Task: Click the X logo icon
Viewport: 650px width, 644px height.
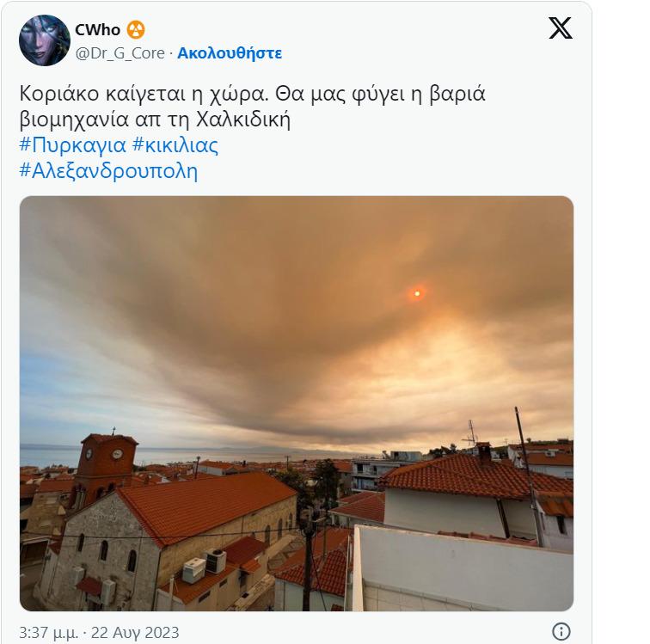Action: [x=561, y=28]
